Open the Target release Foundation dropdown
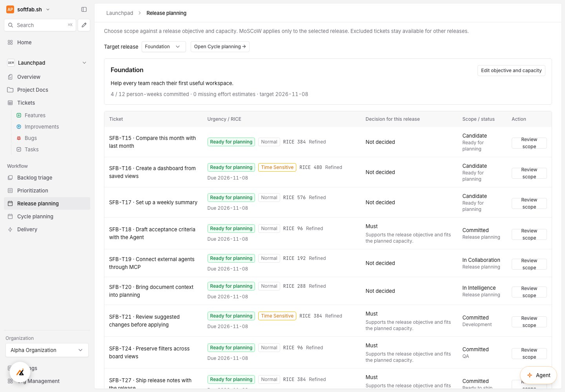Viewport: 565px width, 392px height. pos(163,47)
